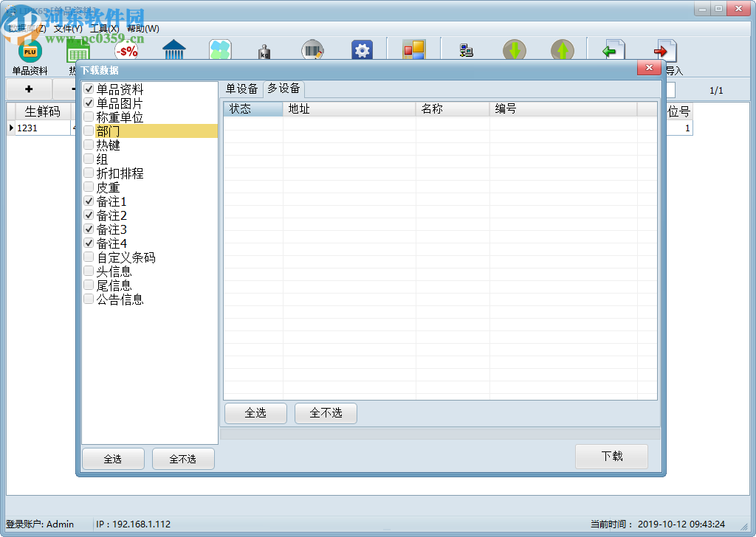
Task: Open the network devices toolbar icon
Action: [x=466, y=52]
